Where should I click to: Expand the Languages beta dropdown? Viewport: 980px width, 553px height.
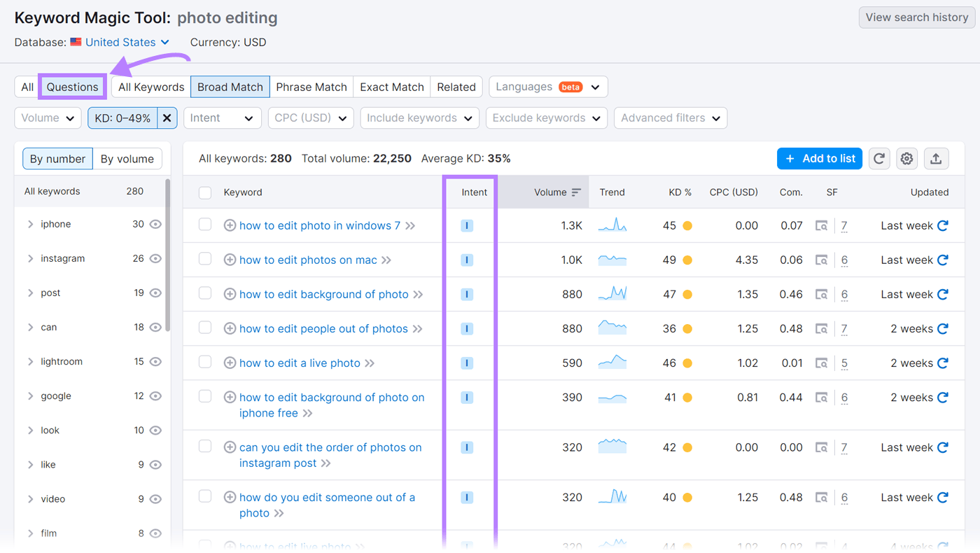click(x=548, y=86)
